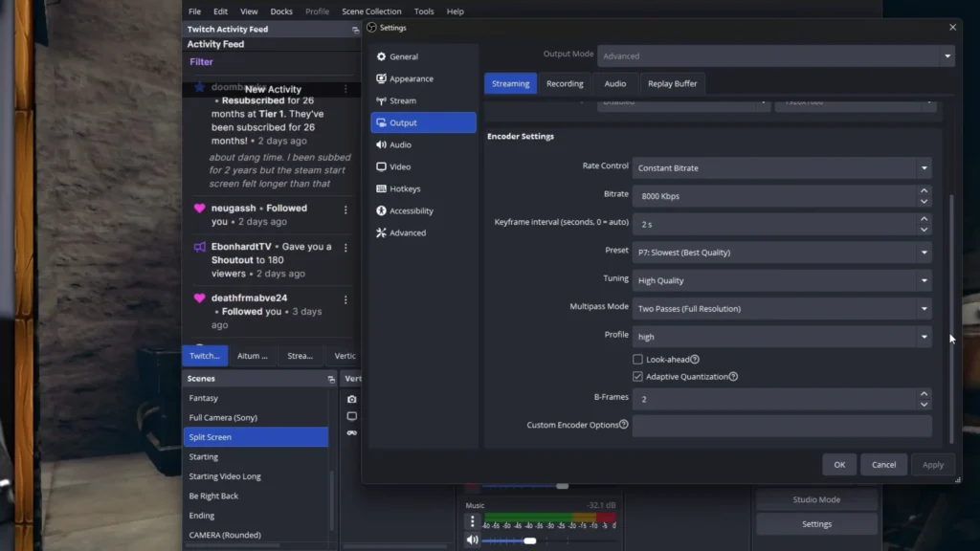Screen dimensions: 980x551
Task: Click the display source icon below camera
Action: 352,416
